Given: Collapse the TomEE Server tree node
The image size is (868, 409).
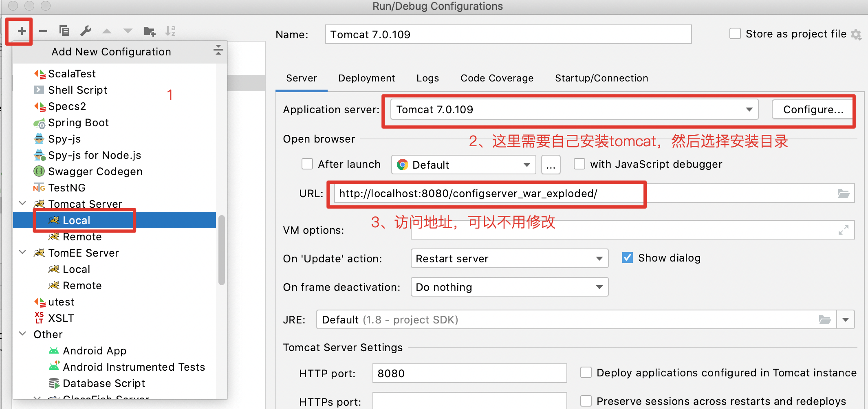Looking at the screenshot, I should coord(23,252).
